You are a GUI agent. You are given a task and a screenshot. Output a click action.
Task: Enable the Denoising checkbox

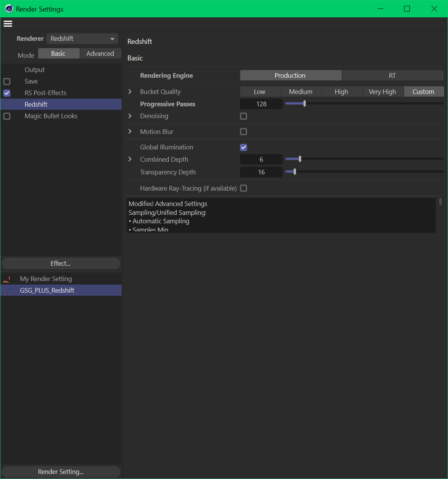(244, 116)
